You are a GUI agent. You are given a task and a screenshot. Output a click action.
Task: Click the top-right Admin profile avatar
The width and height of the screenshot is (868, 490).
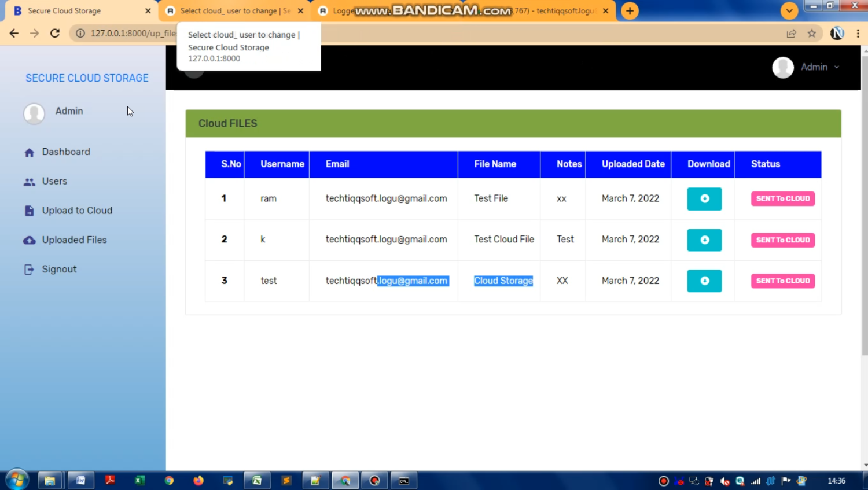click(x=783, y=68)
